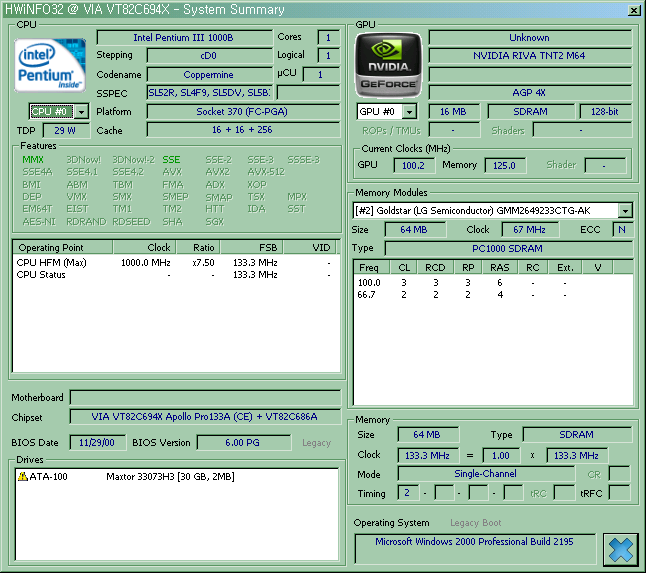
Task: Select the 100.0 frequency timing row
Action: point(493,283)
